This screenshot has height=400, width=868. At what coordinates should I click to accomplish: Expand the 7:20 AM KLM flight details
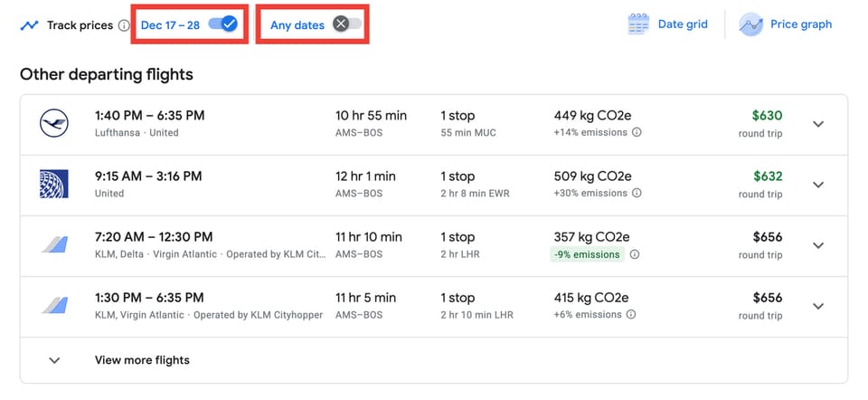[x=818, y=245]
